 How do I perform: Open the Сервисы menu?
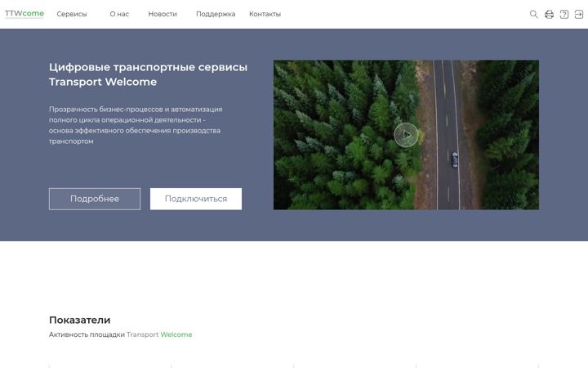[x=72, y=14]
